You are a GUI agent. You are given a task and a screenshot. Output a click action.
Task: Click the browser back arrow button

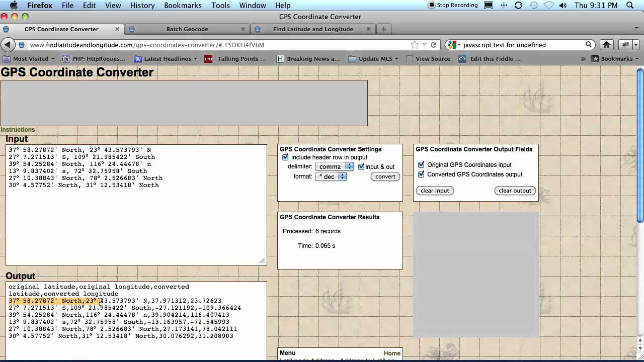(8, 45)
